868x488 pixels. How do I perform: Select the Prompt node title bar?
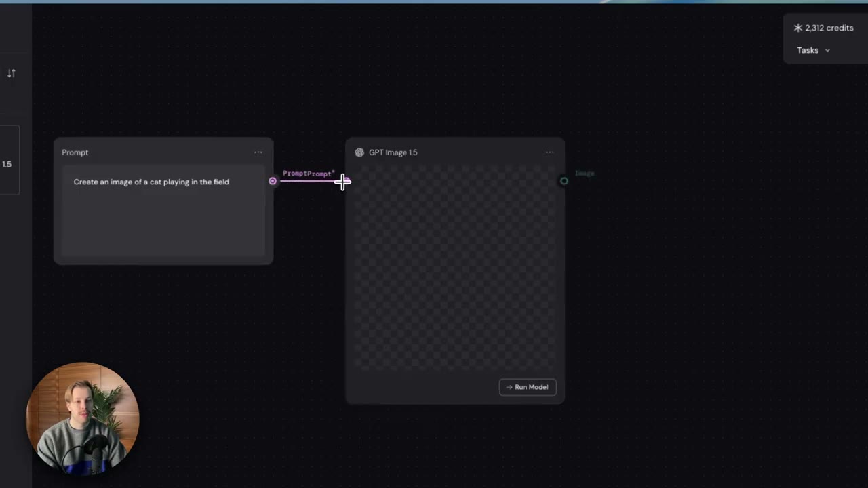pos(163,152)
